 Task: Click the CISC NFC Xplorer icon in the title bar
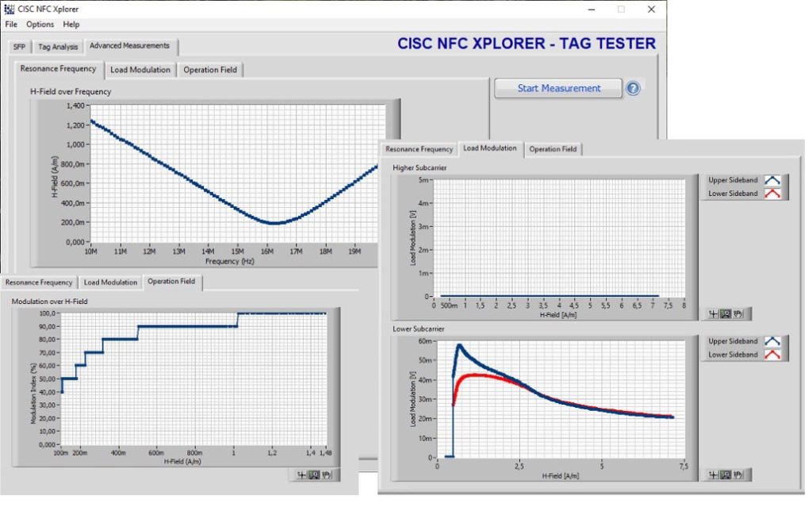tap(8, 8)
